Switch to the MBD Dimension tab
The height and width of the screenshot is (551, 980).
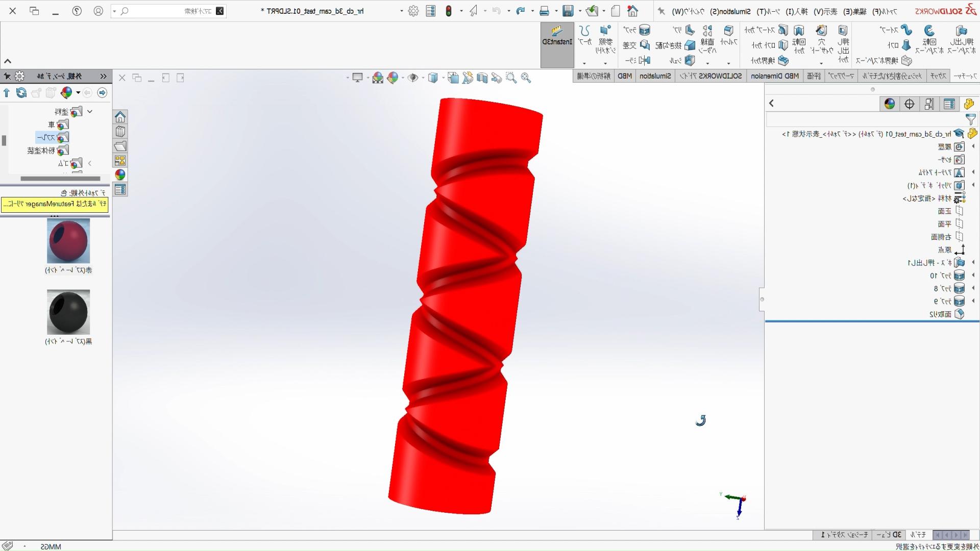(x=775, y=76)
